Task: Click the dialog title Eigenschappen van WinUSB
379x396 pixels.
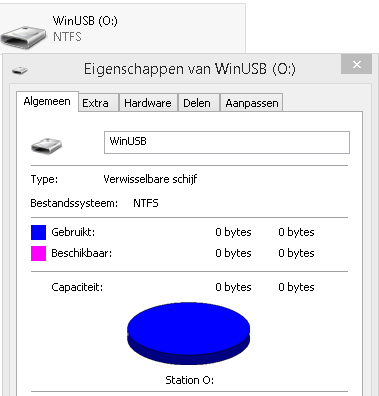Action: [189, 69]
